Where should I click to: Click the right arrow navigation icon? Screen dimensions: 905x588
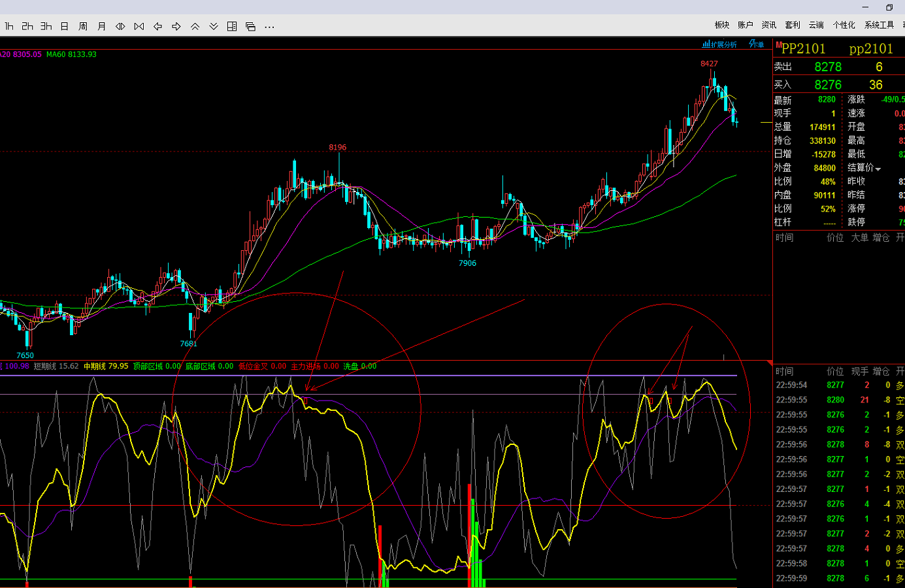click(176, 26)
